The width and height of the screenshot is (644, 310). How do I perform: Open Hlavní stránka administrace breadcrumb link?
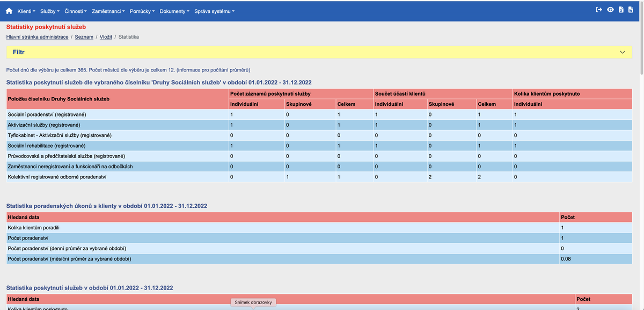37,37
